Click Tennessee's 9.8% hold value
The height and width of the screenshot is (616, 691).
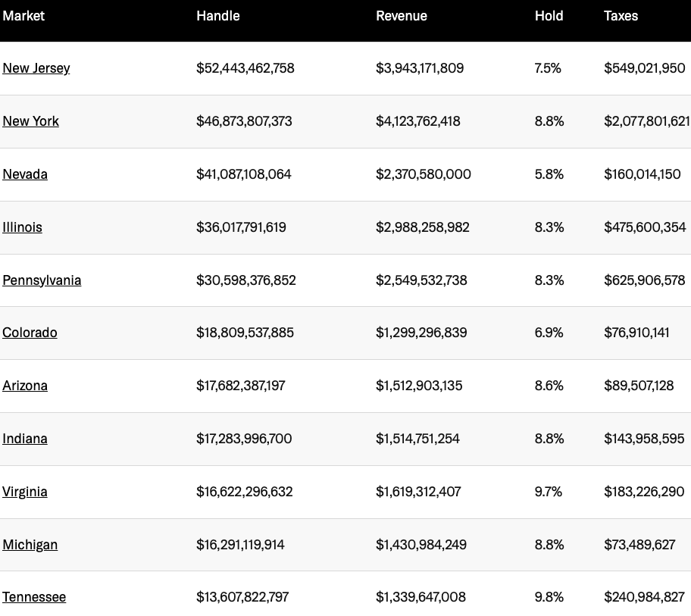[x=549, y=597]
